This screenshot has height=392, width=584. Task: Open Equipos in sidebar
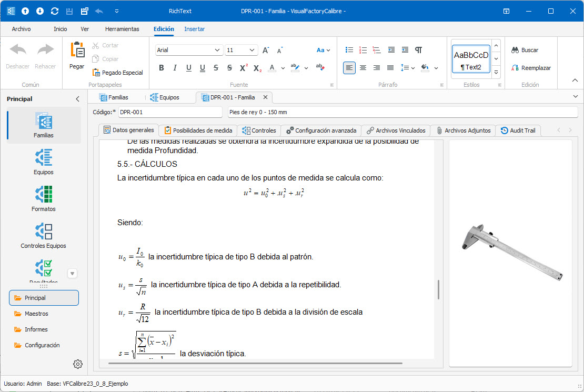(44, 162)
